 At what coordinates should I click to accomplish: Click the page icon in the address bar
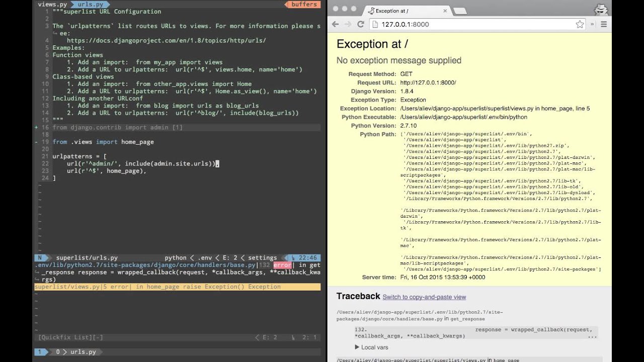[x=375, y=24]
